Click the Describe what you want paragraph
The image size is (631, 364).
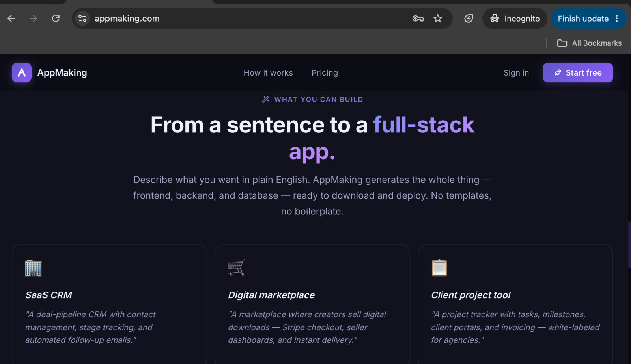(312, 195)
